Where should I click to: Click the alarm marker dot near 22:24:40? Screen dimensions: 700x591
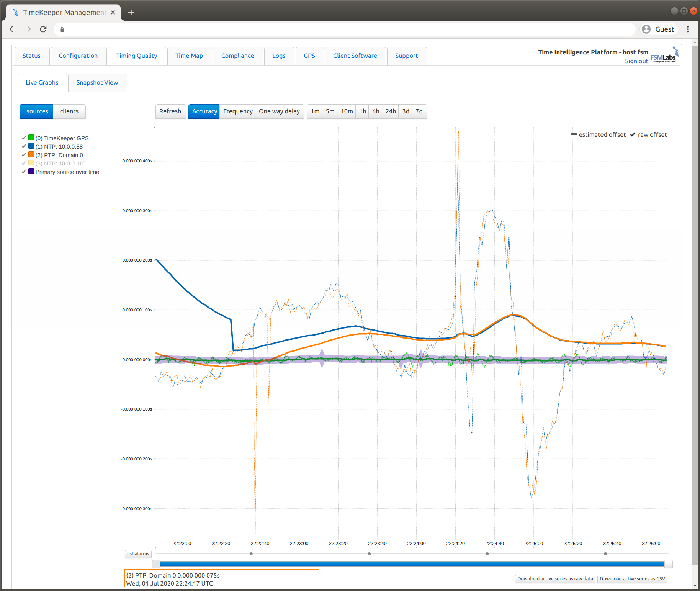(x=487, y=554)
